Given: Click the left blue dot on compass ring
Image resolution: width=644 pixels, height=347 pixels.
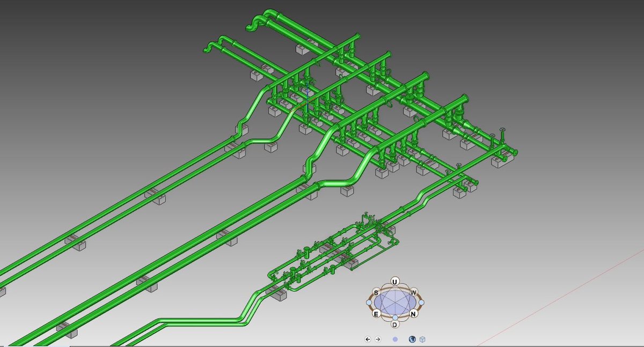Looking at the screenshot, I should (369, 302).
